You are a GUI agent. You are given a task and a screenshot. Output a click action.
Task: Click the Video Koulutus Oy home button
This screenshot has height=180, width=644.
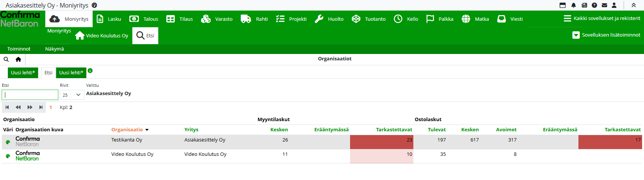tap(102, 35)
